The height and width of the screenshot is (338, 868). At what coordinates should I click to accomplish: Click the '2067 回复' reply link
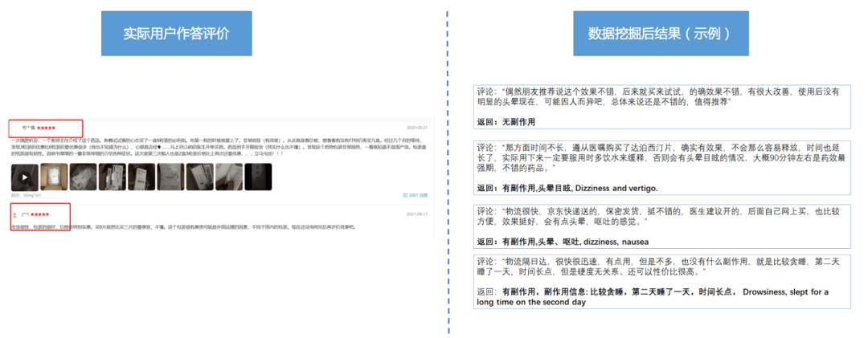416,195
